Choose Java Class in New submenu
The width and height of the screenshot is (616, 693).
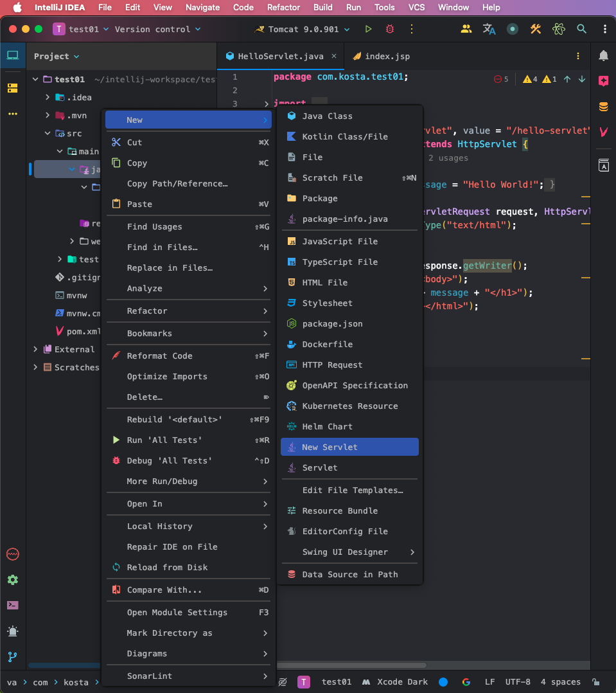(x=349, y=116)
